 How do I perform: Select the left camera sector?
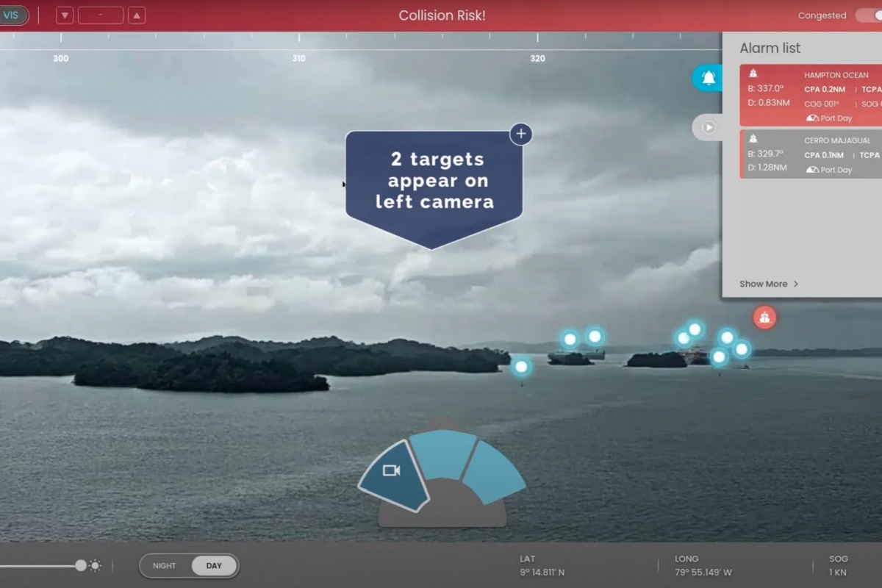(x=392, y=474)
